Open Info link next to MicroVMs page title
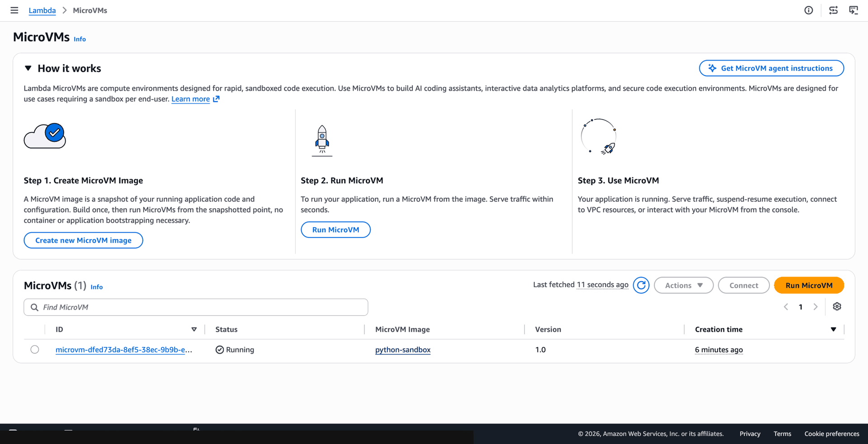 80,39
